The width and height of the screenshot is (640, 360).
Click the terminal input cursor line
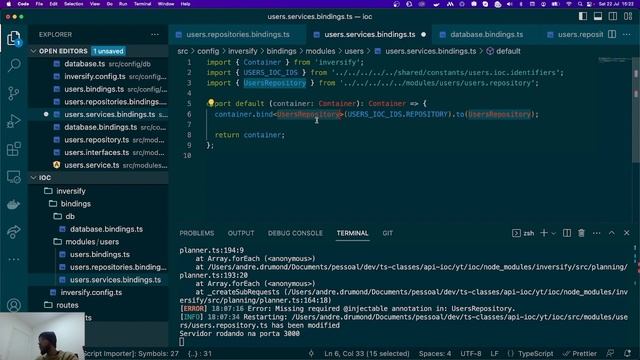pyautogui.click(x=182, y=342)
